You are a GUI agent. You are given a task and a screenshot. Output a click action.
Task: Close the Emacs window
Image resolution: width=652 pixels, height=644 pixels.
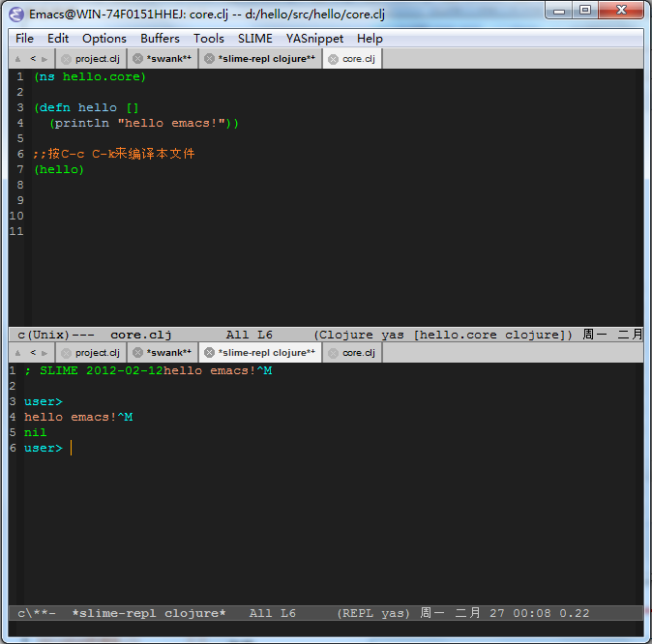click(x=621, y=10)
